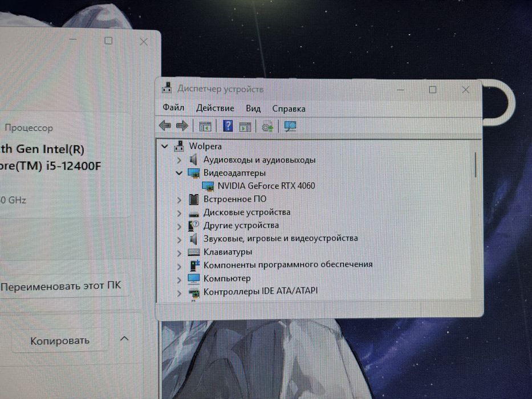Select the Wolpera tree label
532x399 pixels.
click(205, 146)
